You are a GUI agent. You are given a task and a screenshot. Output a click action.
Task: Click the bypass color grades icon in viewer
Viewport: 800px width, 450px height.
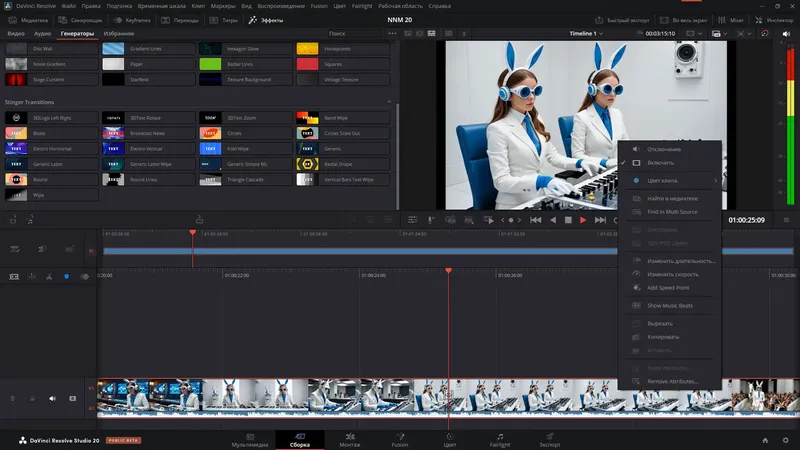coord(764,34)
